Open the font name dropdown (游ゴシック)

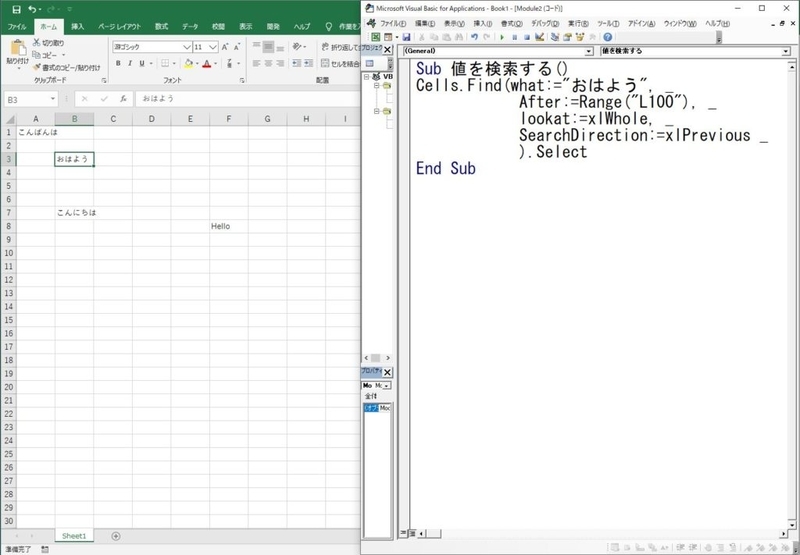coord(187,47)
